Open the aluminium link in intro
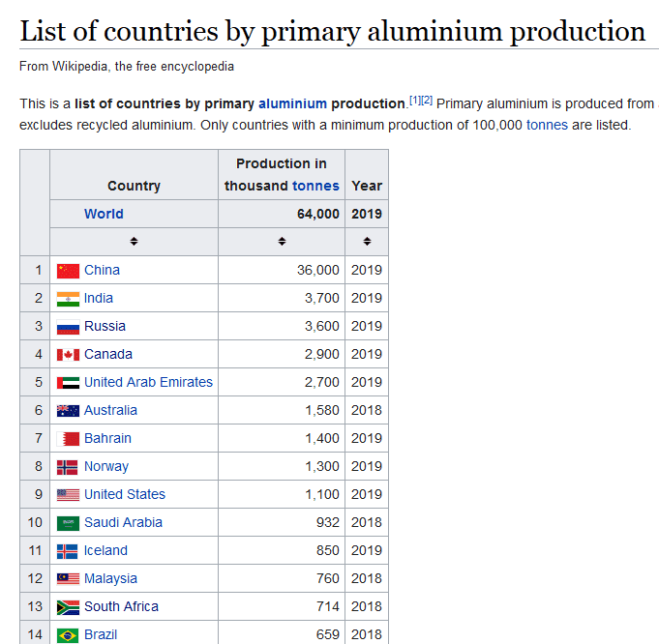This screenshot has width=659, height=644. click(x=292, y=103)
